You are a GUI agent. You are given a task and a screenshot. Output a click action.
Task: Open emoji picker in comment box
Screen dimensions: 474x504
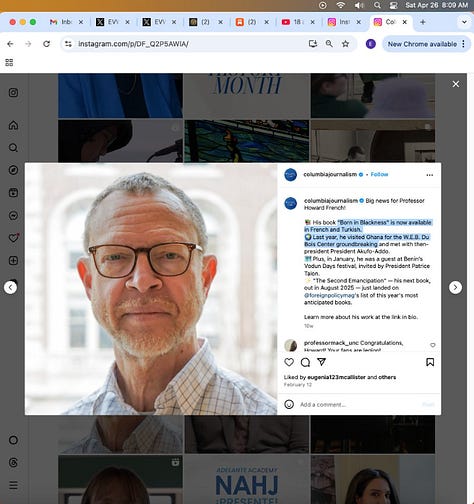(x=289, y=404)
